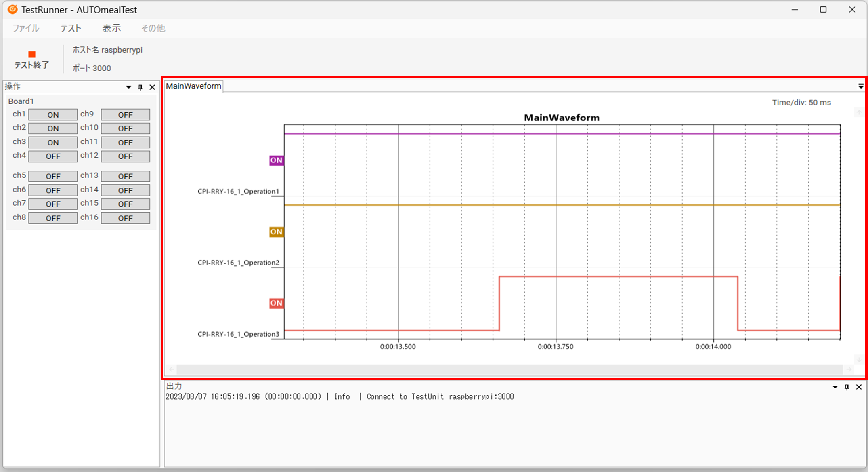Click the scroll down arrow beside waveform

(859, 359)
